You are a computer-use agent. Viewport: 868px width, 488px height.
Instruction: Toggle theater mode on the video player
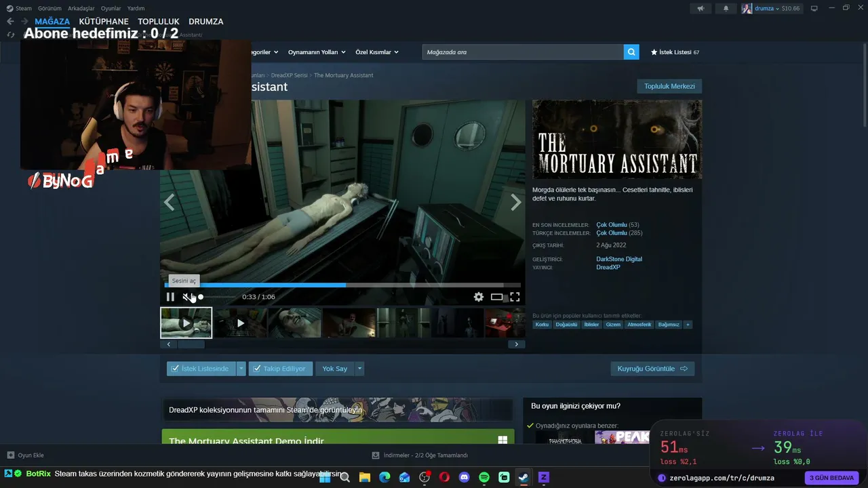click(497, 297)
